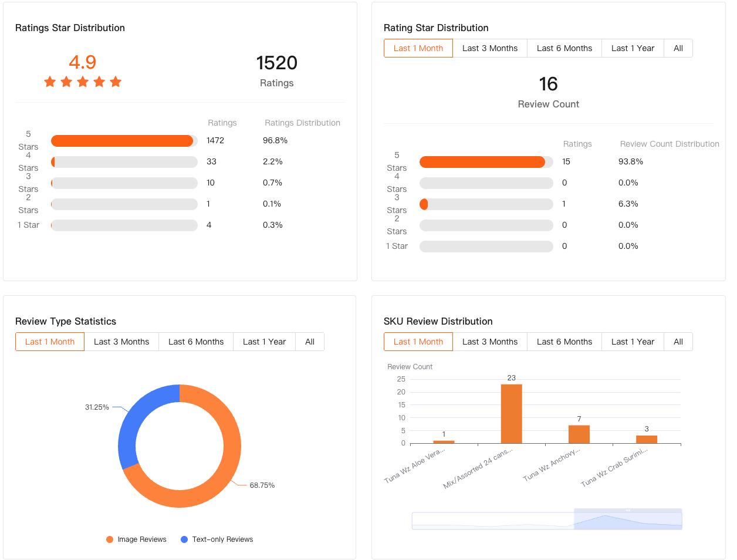This screenshot has width=737, height=560.
Task: Click the Tuna Wz Anchovy bar
Action: pyautogui.click(x=579, y=434)
